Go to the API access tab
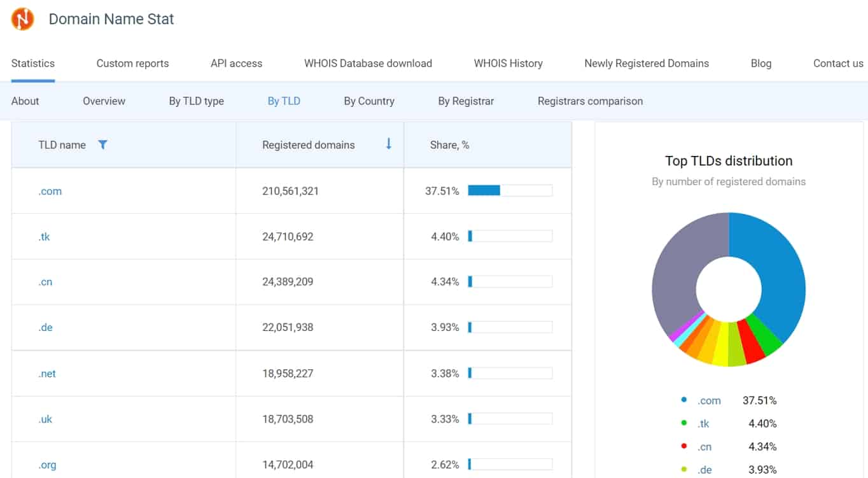 (236, 63)
